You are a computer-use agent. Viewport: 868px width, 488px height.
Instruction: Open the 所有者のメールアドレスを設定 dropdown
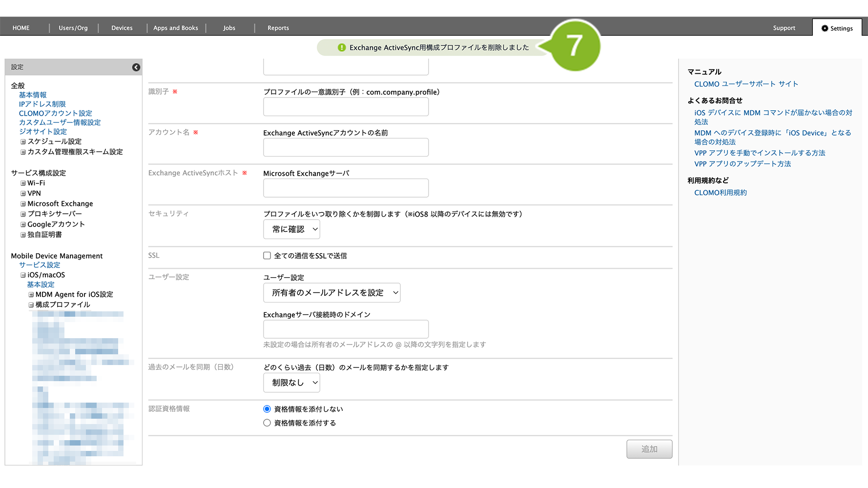coord(331,293)
